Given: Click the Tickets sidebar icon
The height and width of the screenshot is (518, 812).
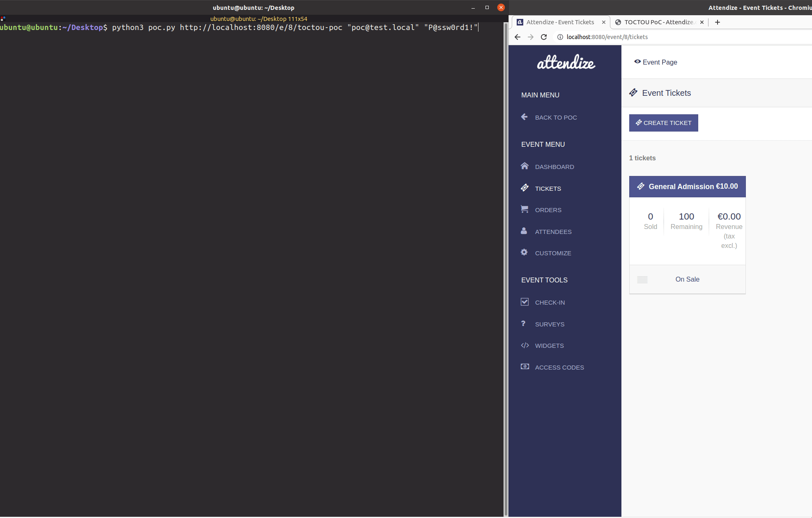Looking at the screenshot, I should [524, 188].
